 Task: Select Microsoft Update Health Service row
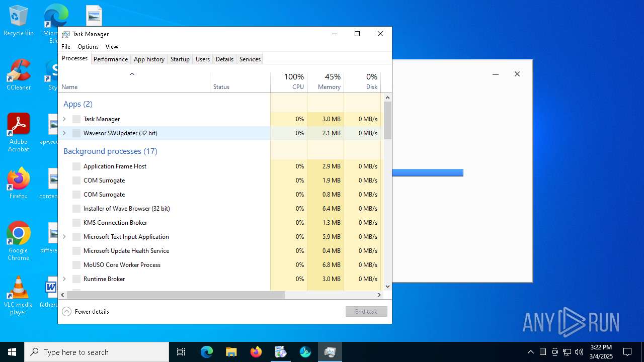[x=220, y=251]
